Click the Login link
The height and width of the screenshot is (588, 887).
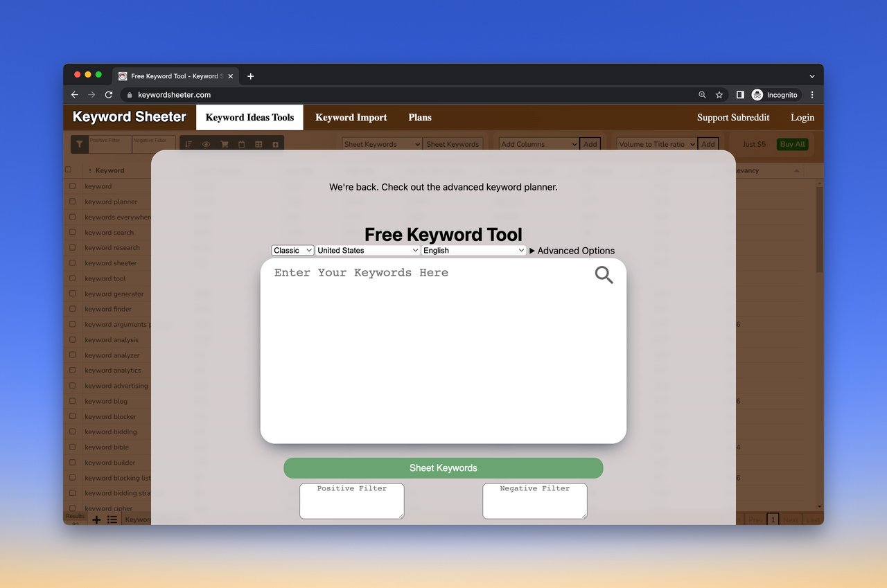coord(802,118)
